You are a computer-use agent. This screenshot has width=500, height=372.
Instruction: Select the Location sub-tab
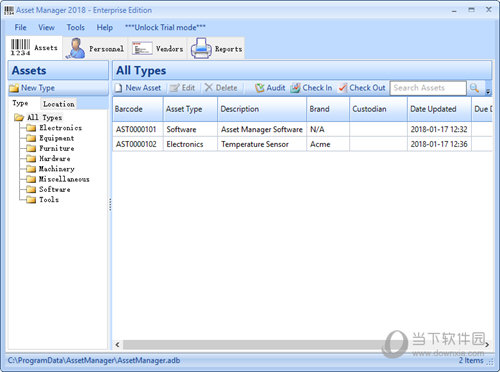tap(59, 104)
